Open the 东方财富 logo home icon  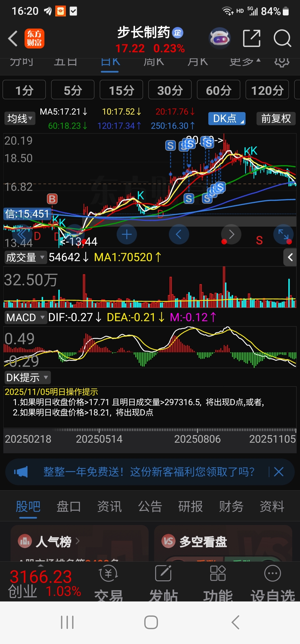click(x=34, y=38)
